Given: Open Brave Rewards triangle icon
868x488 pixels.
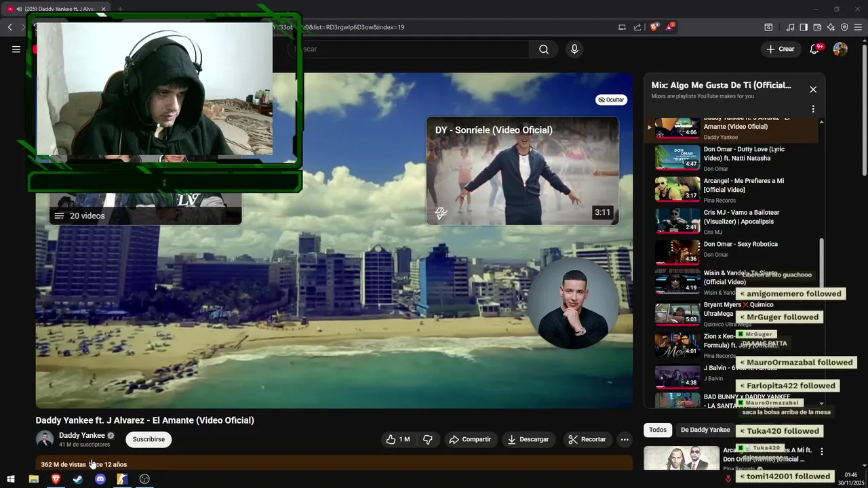Looking at the screenshot, I should pyautogui.click(x=670, y=27).
